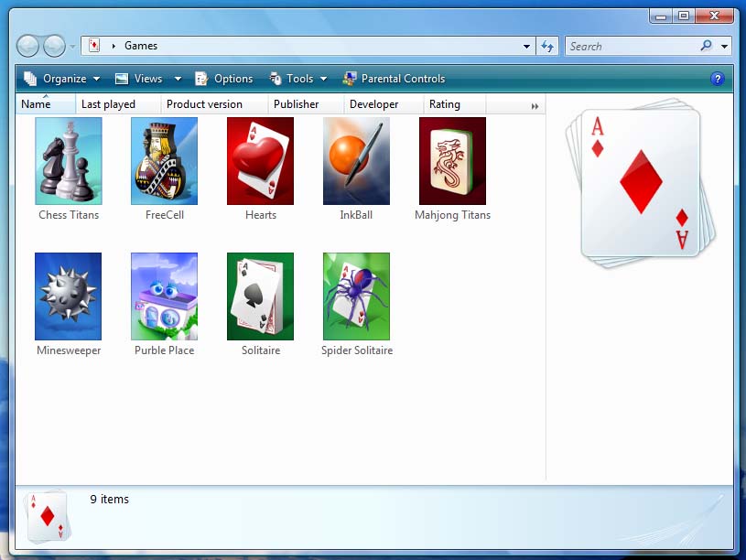Sort by the Publisher column
Viewport: 746px width, 560px height.
click(306, 104)
